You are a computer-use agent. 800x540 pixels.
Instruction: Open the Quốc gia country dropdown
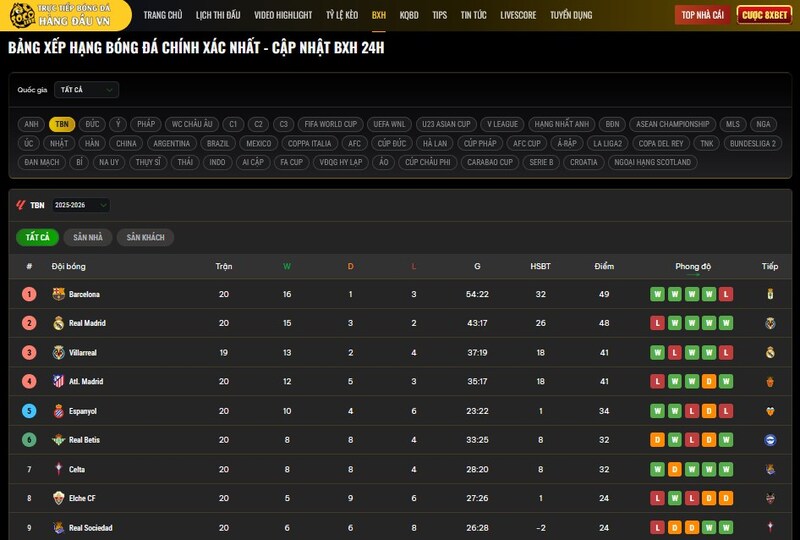[x=86, y=90]
